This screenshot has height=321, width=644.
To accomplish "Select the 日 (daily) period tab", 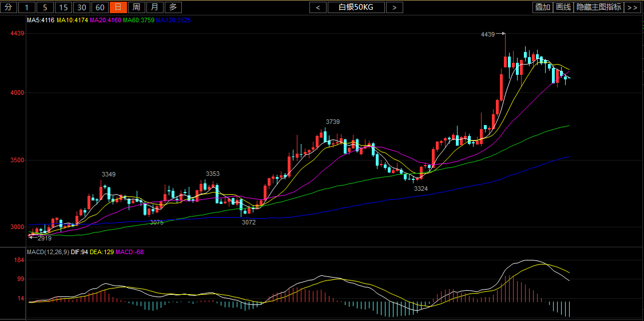I will [x=118, y=7].
